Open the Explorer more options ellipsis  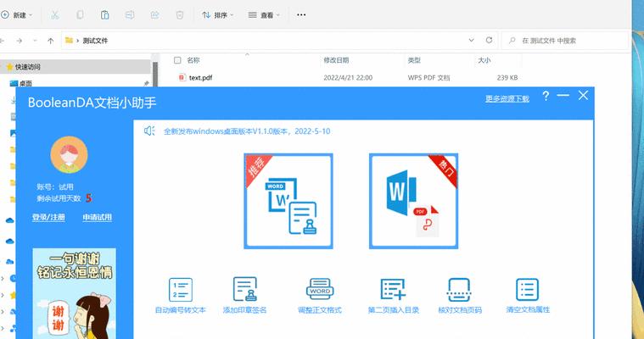(301, 14)
